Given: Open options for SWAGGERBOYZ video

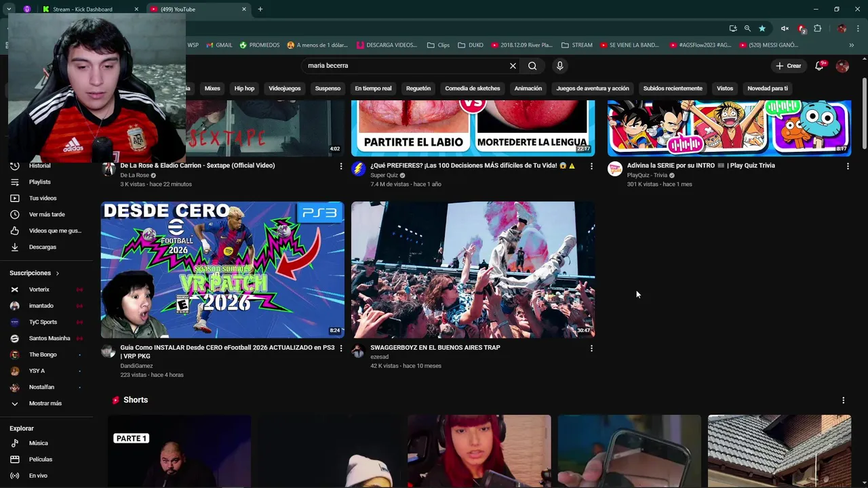Looking at the screenshot, I should tap(591, 348).
